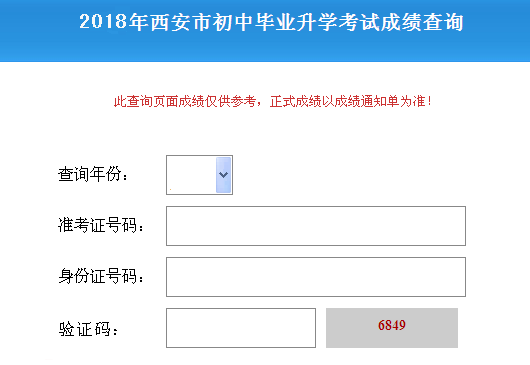Expand the year selector chevron

[223, 175]
